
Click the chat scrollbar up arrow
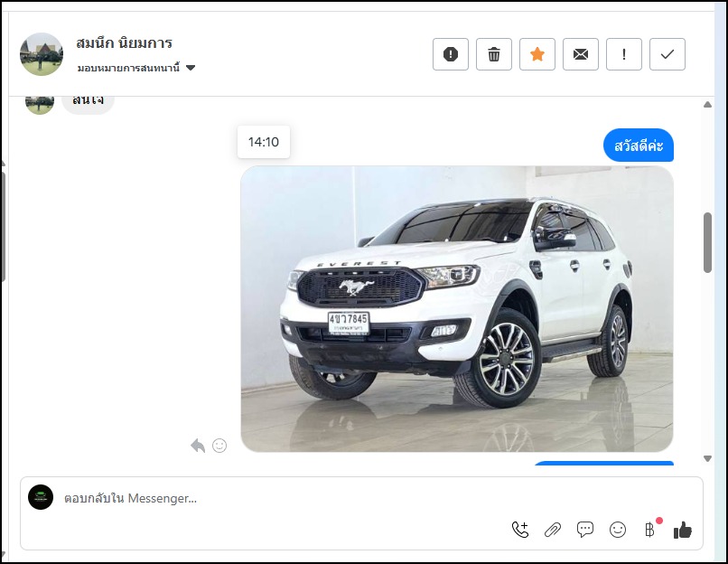707,105
